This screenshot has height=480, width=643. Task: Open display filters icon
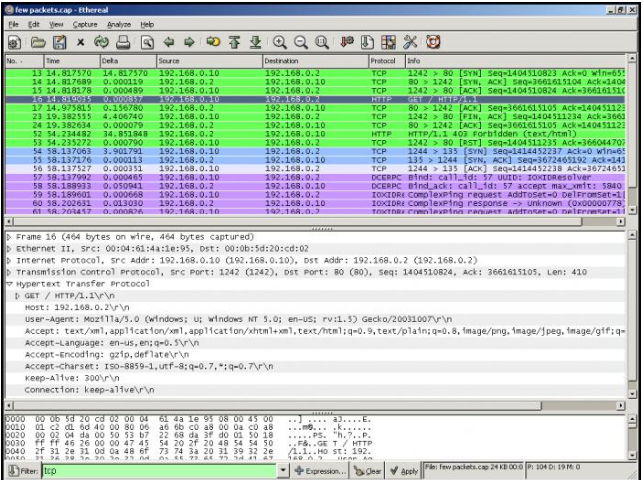click(367, 42)
